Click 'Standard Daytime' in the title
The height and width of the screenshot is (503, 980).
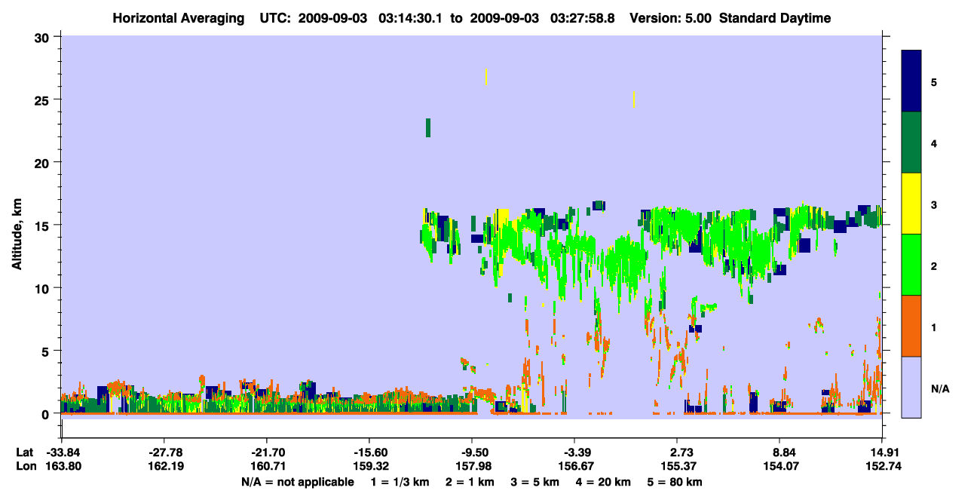775,18
